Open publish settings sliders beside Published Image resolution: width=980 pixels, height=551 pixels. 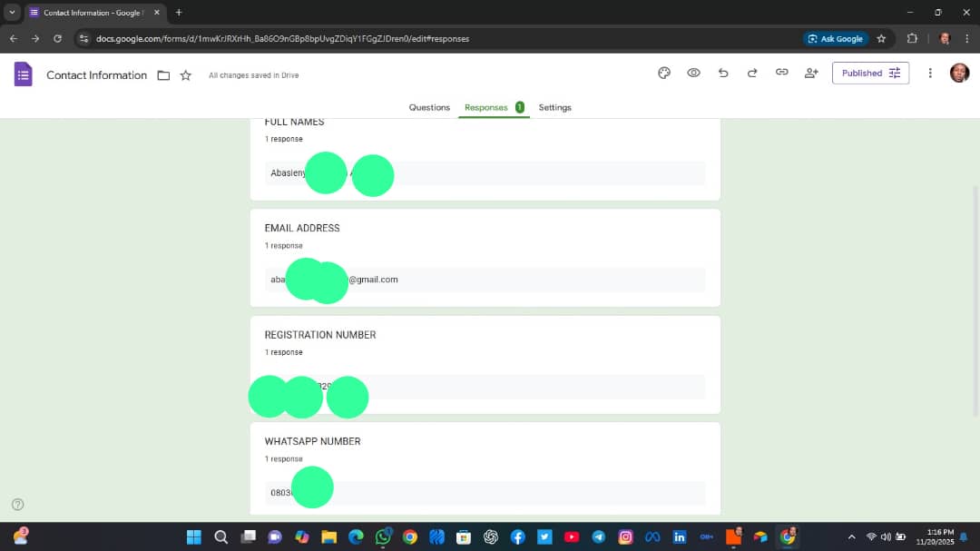[892, 73]
